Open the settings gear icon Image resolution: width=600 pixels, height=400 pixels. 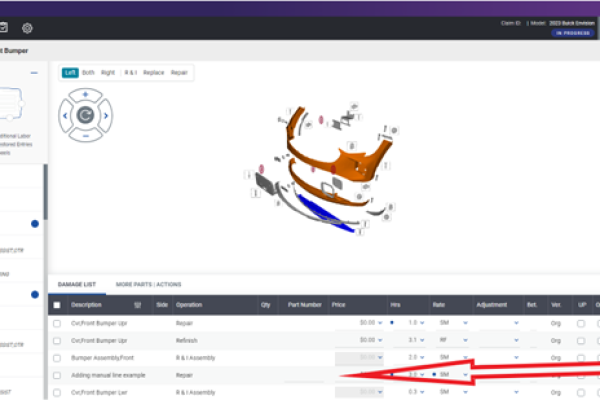27,28
